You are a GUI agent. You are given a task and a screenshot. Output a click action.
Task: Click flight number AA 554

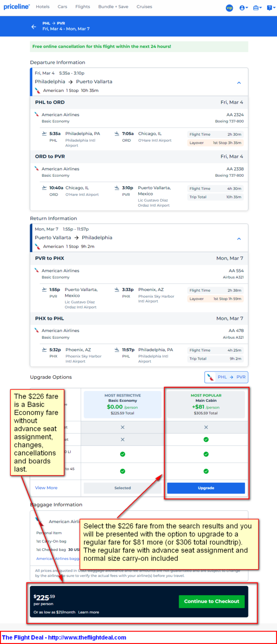click(237, 271)
